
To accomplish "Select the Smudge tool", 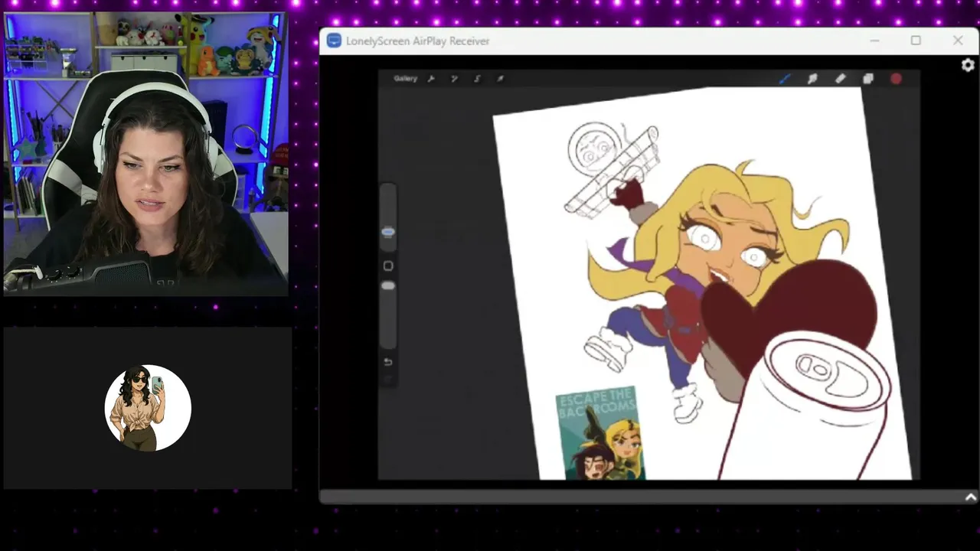I will 812,78.
